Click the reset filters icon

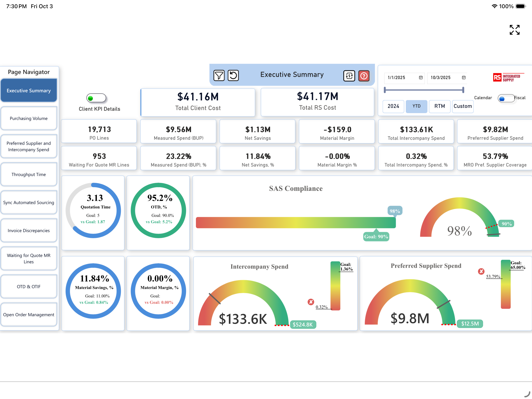233,76
